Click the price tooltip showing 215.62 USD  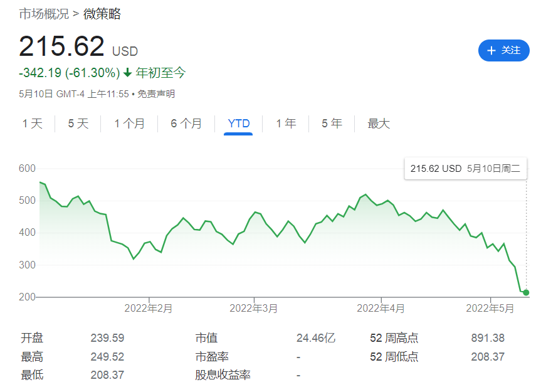(x=465, y=168)
